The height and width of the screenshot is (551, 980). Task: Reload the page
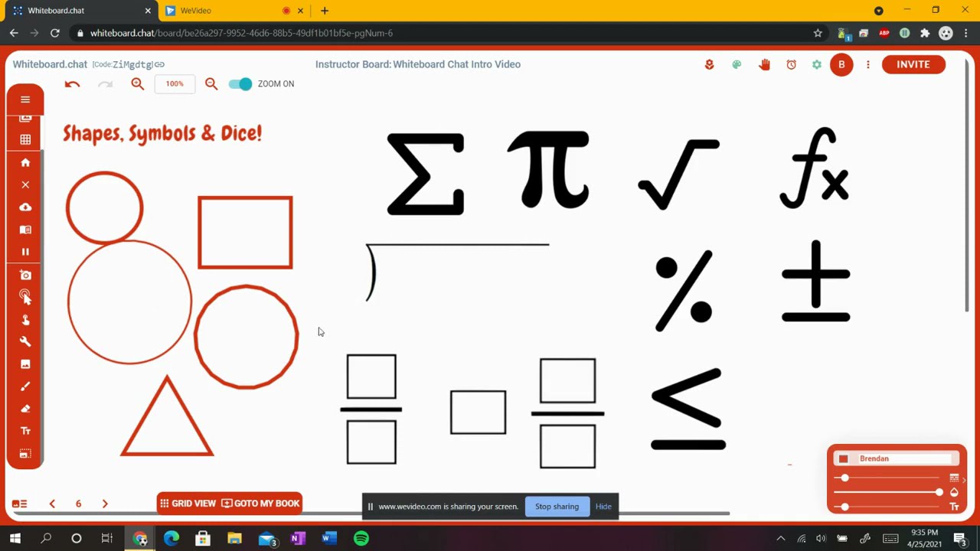[55, 33]
